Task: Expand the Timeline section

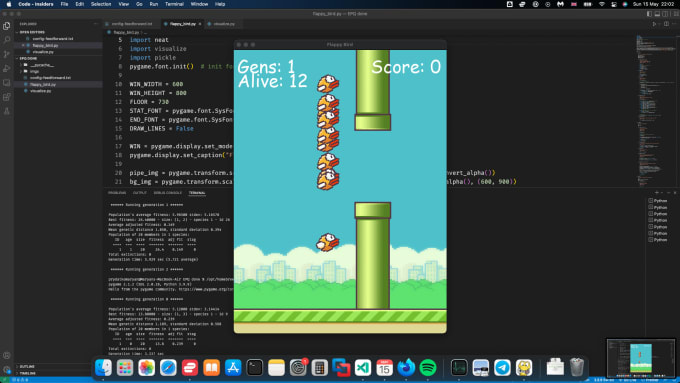Action: (58, 373)
